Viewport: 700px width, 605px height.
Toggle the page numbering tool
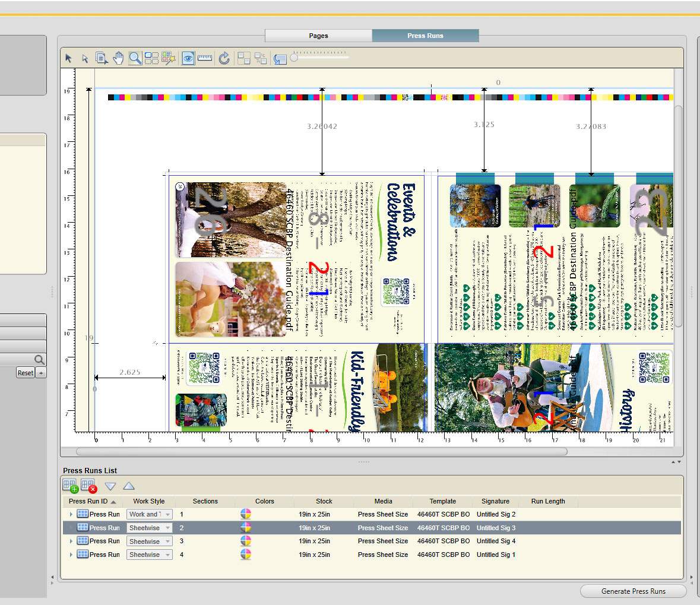[102, 58]
